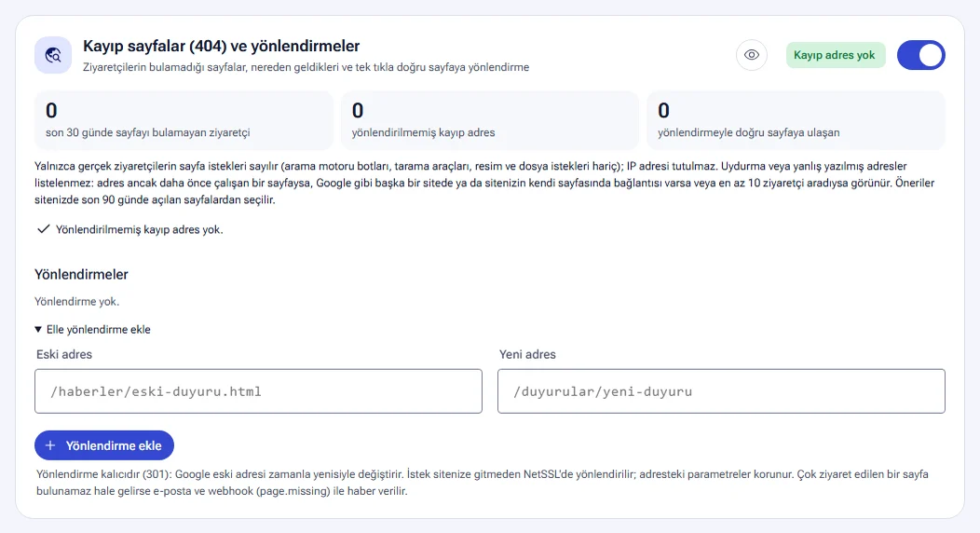This screenshot has height=533, width=980.
Task: Click the subtitle starting with 'Ziyaretçilerin bulamadığı sayfalar'
Action: [x=306, y=67]
